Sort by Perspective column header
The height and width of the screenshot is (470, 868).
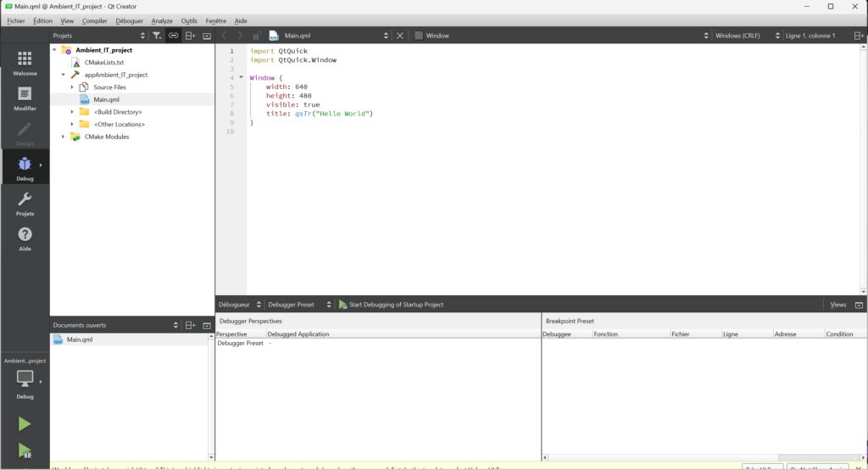click(x=241, y=334)
